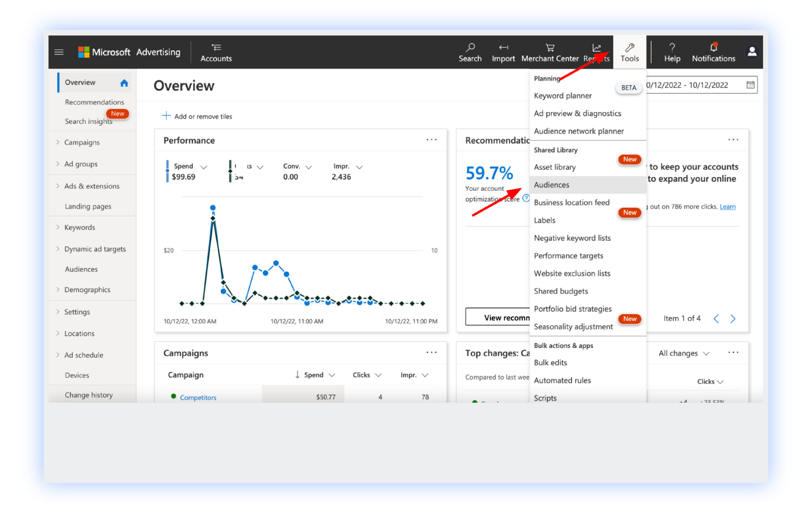Click optimization score info question icon

point(526,198)
